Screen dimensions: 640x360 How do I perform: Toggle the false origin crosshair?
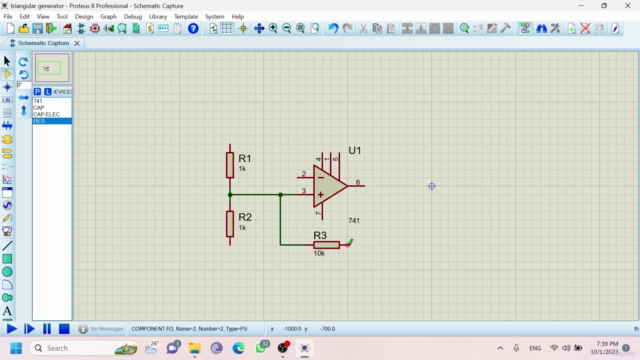[243, 28]
